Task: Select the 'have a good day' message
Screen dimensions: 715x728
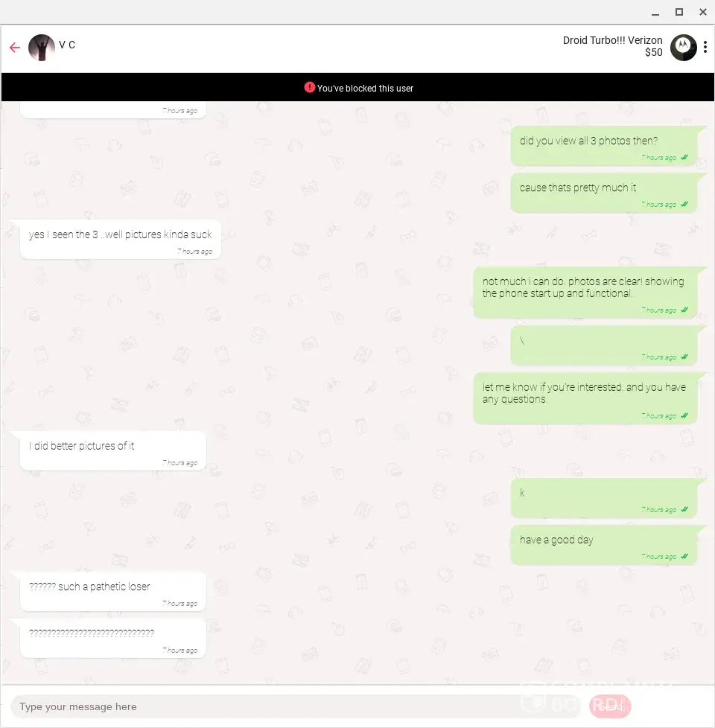Action: point(605,545)
